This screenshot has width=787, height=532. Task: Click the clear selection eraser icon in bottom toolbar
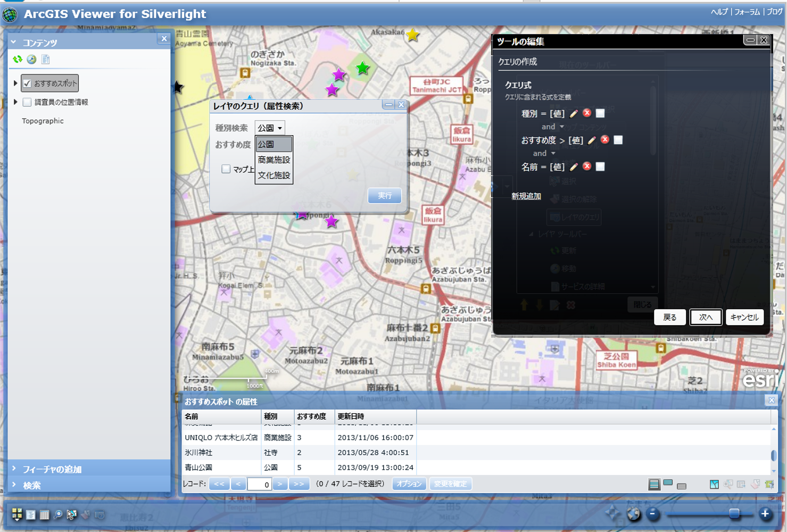click(85, 515)
